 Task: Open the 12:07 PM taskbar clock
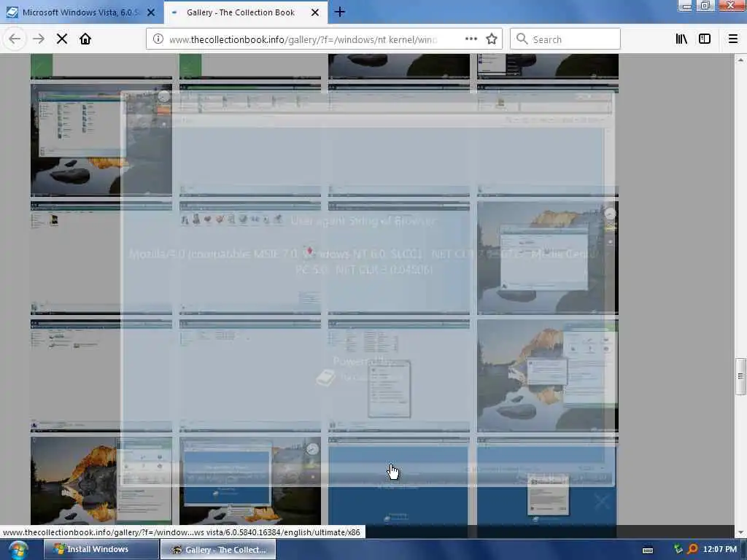[720, 549]
